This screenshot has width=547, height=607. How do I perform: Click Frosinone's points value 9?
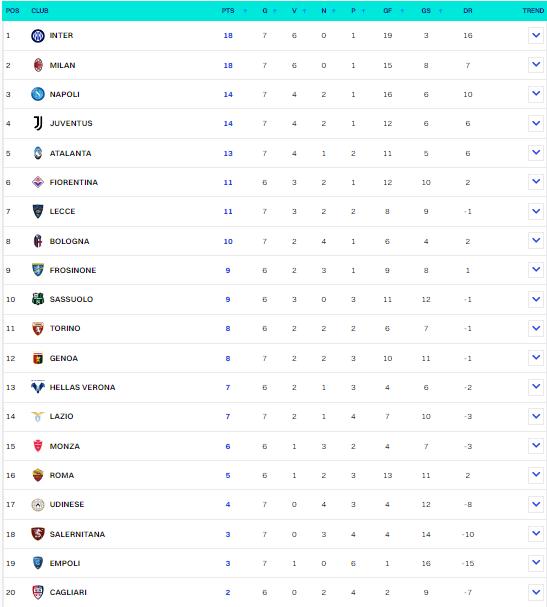(x=228, y=270)
